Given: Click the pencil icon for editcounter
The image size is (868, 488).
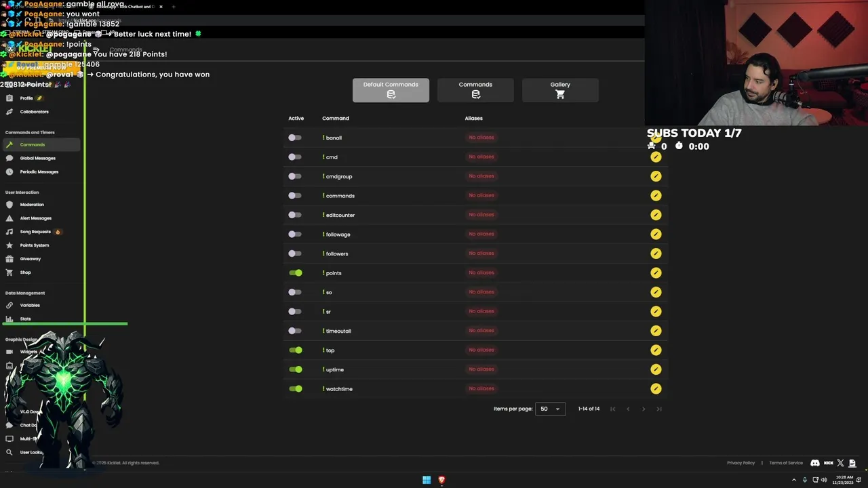Looking at the screenshot, I should [x=656, y=215].
